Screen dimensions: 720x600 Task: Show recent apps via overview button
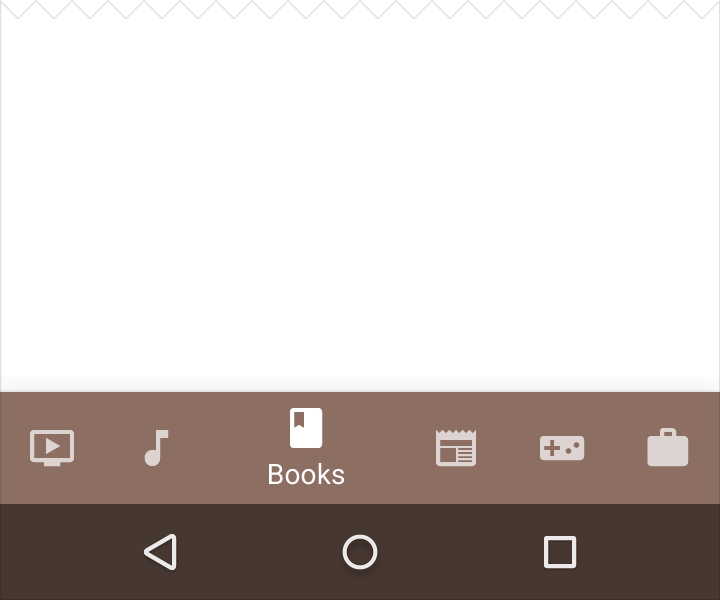[560, 552]
